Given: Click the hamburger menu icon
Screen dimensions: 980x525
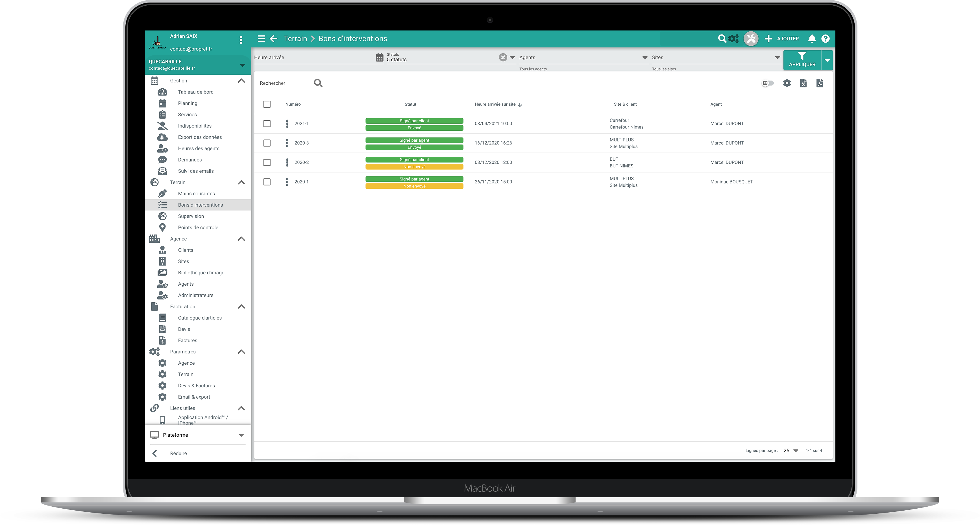Looking at the screenshot, I should [261, 39].
